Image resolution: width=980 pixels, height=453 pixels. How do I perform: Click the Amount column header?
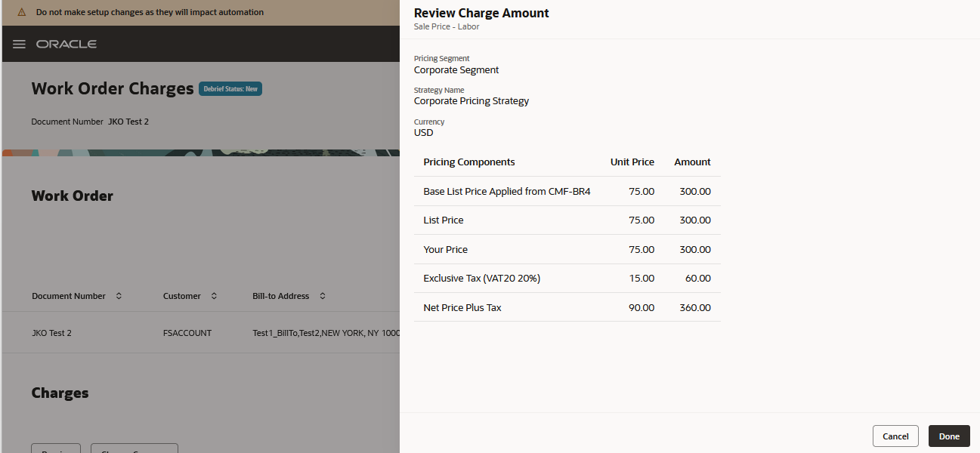692,162
